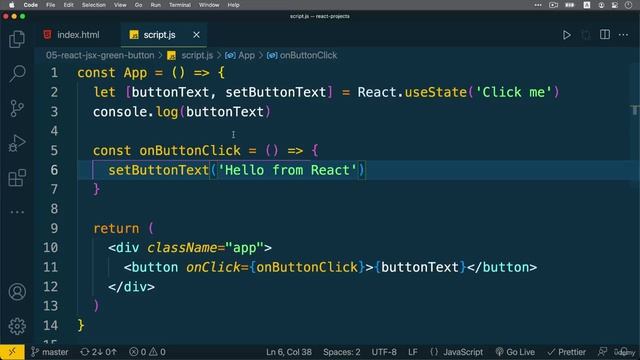Split the editor to the right
The image size is (640, 360).
click(605, 35)
